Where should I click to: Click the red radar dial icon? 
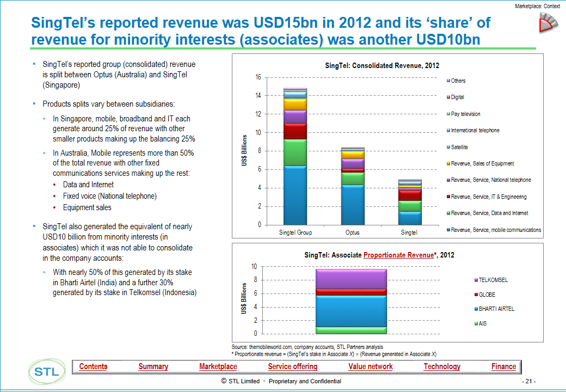548,22
